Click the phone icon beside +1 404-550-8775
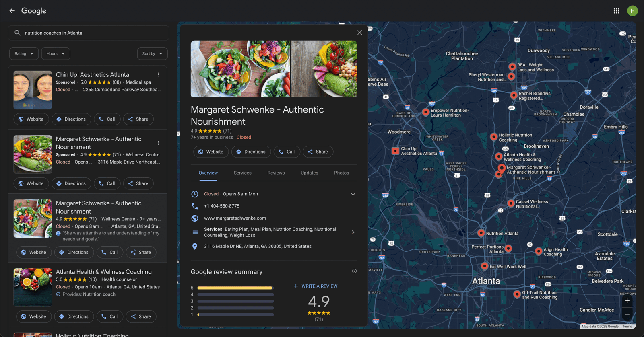 [195, 206]
